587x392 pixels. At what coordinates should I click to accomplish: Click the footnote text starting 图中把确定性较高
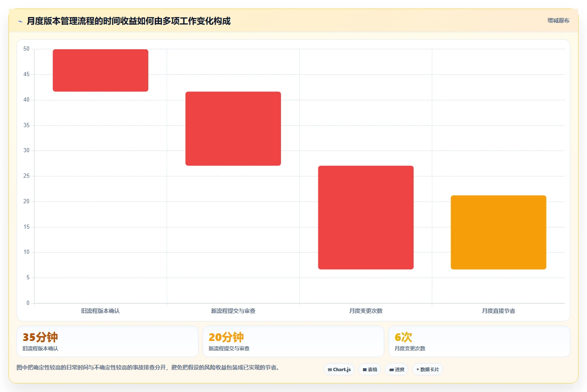point(148,367)
